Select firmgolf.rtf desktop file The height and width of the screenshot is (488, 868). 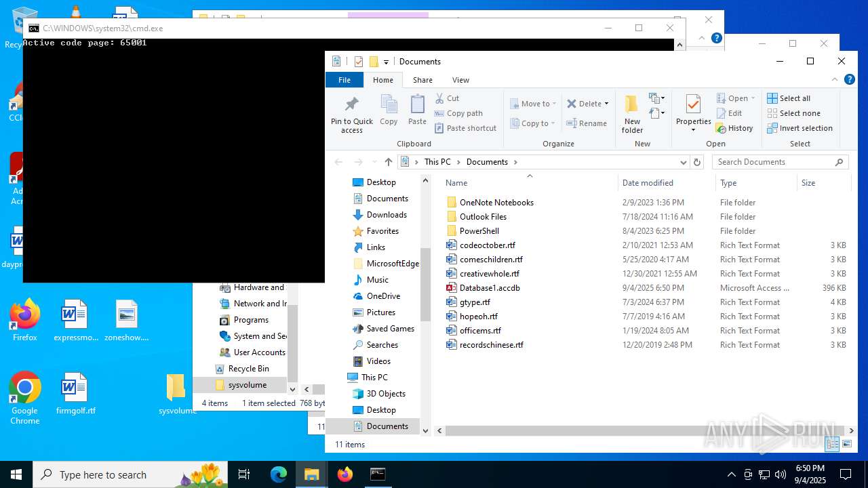tap(75, 394)
